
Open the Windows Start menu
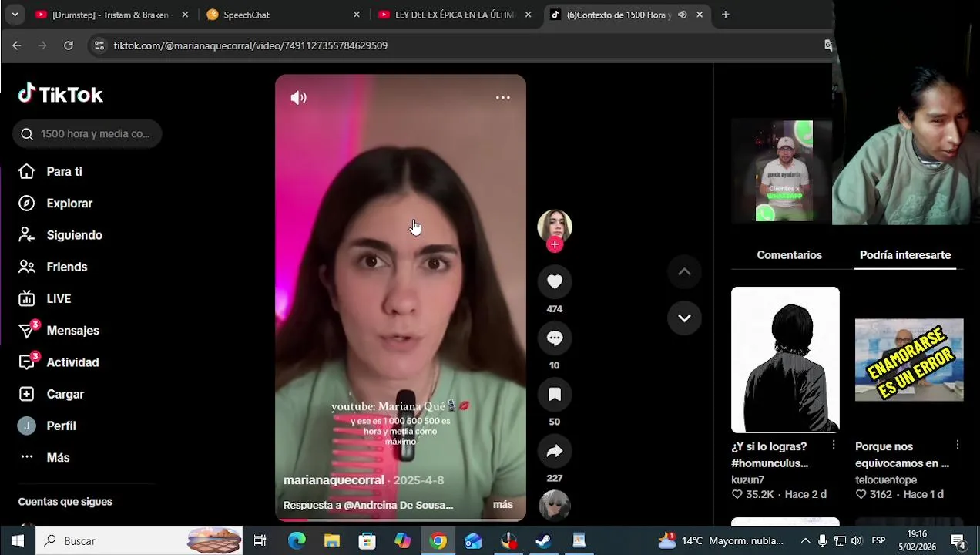(18, 541)
